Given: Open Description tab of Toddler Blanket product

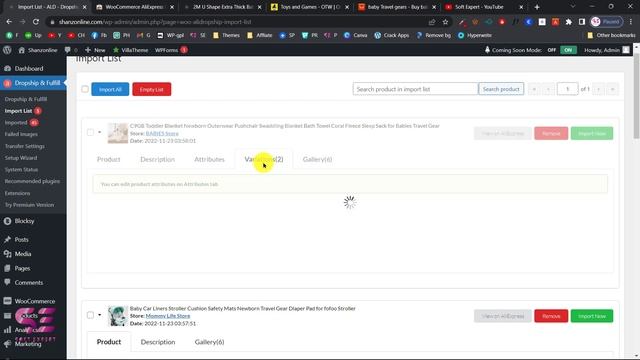Looking at the screenshot, I should [158, 159].
